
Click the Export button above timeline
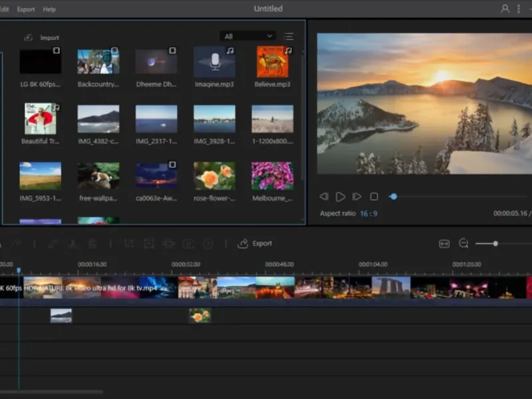coord(255,244)
